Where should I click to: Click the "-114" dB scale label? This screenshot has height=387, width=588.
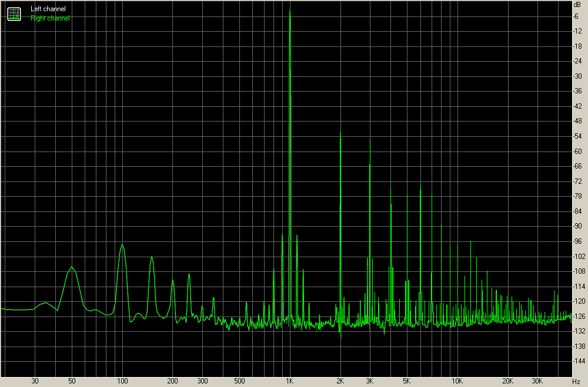click(579, 286)
